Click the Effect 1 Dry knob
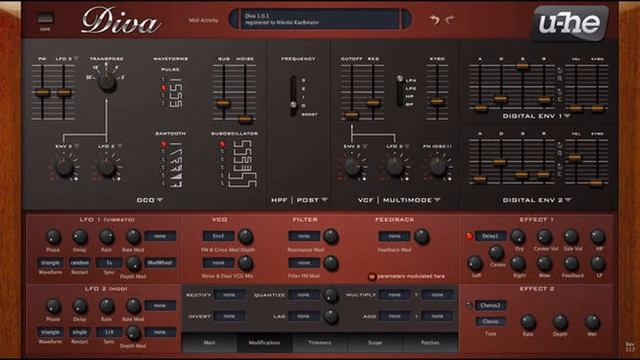Image resolution: width=640 pixels, height=360 pixels. pos(518,236)
